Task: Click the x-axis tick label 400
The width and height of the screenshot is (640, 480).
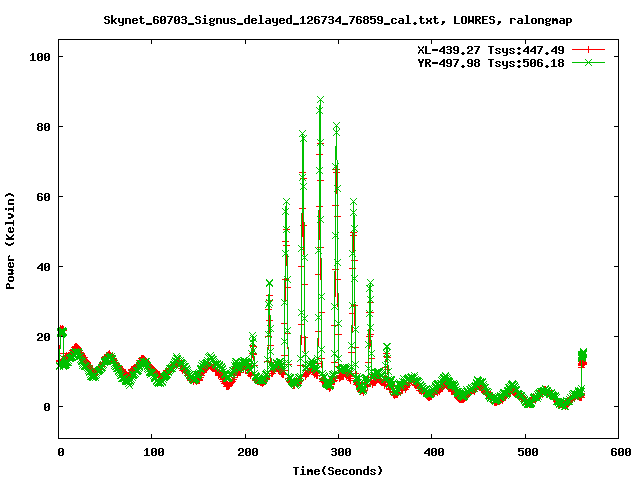Action: pyautogui.click(x=434, y=452)
